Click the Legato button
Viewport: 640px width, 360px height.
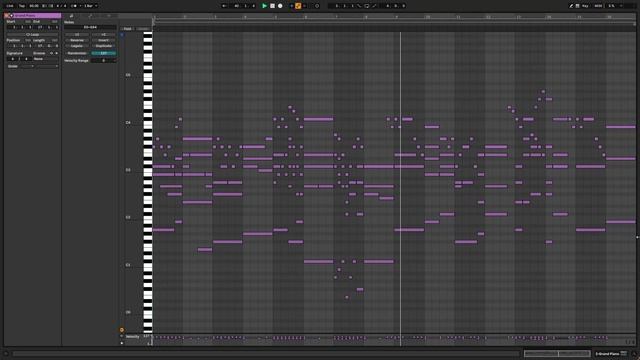click(77, 46)
